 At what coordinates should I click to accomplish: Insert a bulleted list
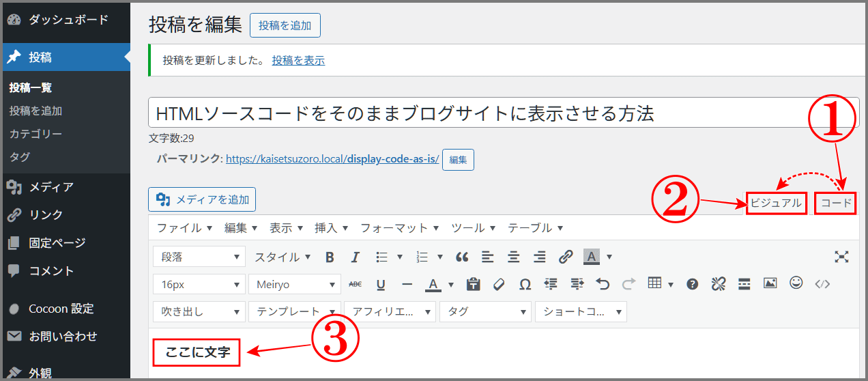click(x=381, y=257)
